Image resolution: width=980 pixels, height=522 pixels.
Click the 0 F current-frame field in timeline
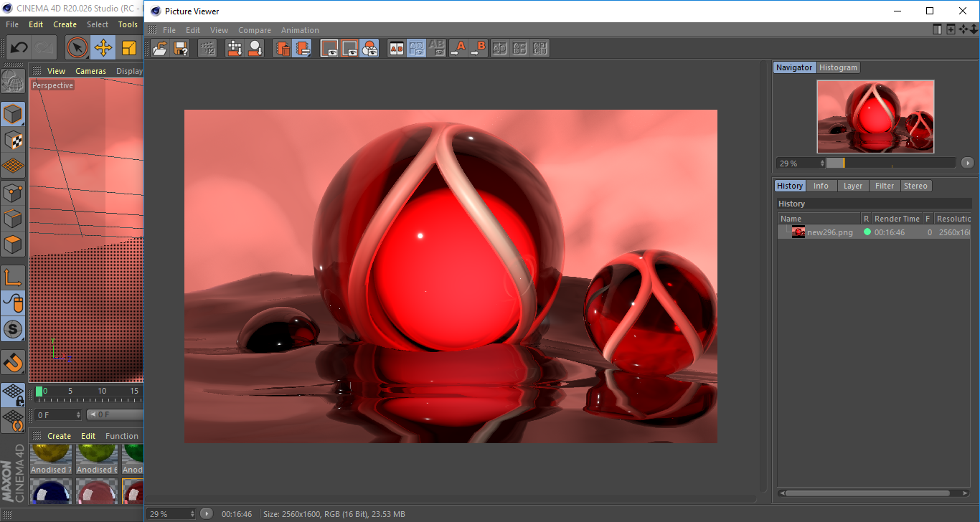(58, 414)
